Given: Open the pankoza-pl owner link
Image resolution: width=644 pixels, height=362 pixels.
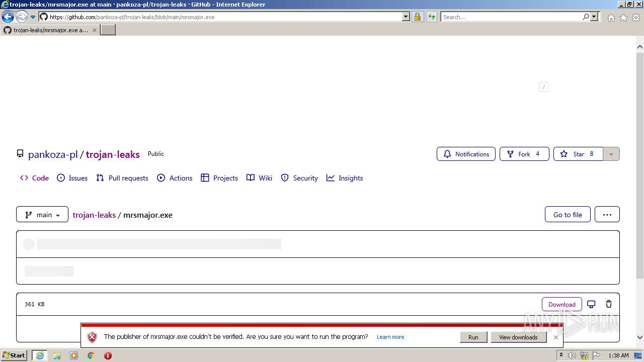Looking at the screenshot, I should coord(53,154).
